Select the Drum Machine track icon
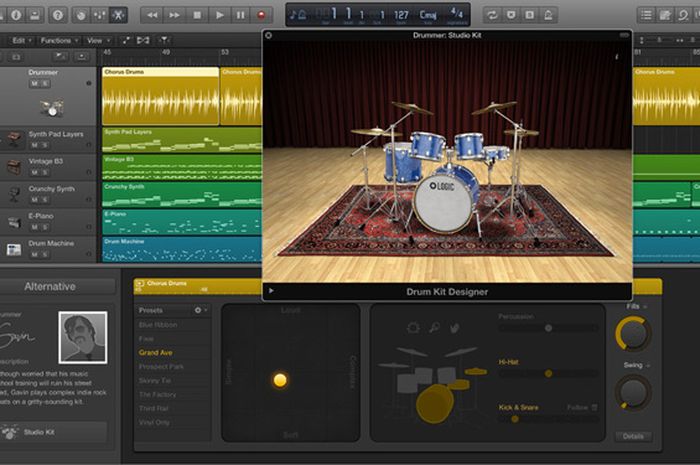700x465 pixels. click(x=14, y=249)
